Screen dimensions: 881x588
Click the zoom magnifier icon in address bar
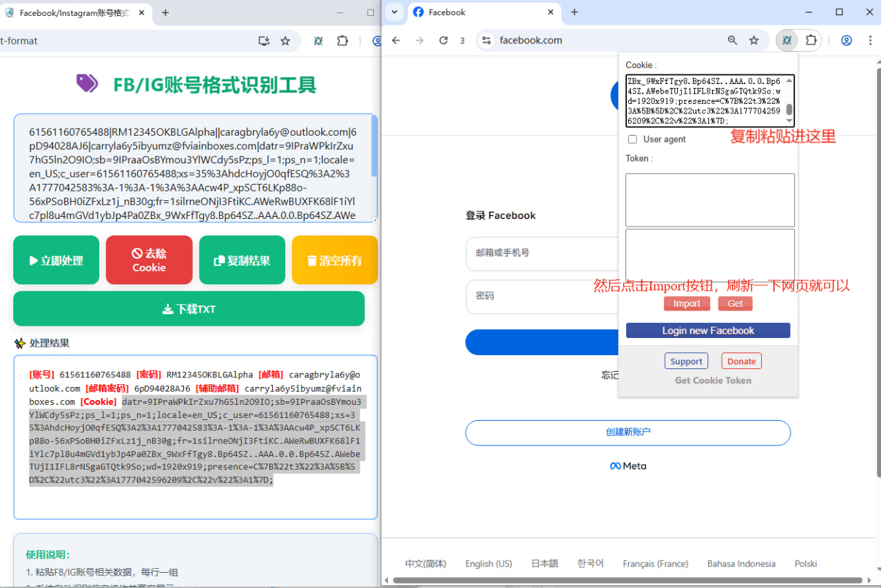733,41
